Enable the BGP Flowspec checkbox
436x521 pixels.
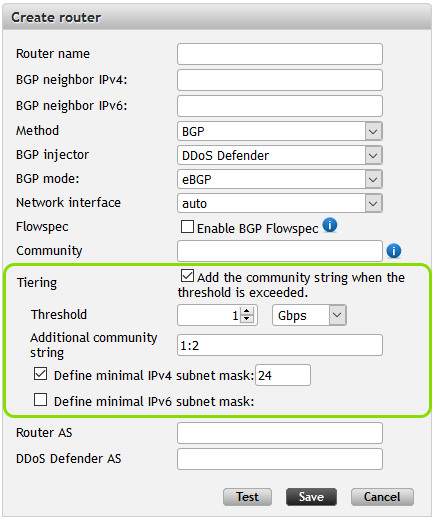[187, 226]
